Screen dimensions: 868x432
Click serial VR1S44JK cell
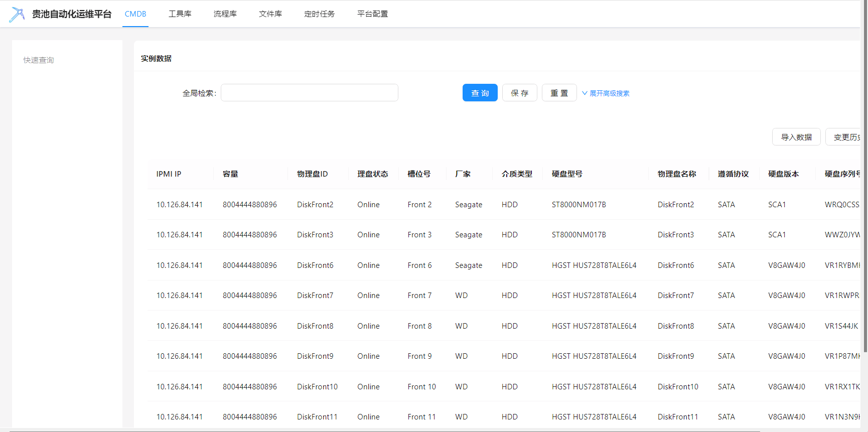click(x=841, y=326)
